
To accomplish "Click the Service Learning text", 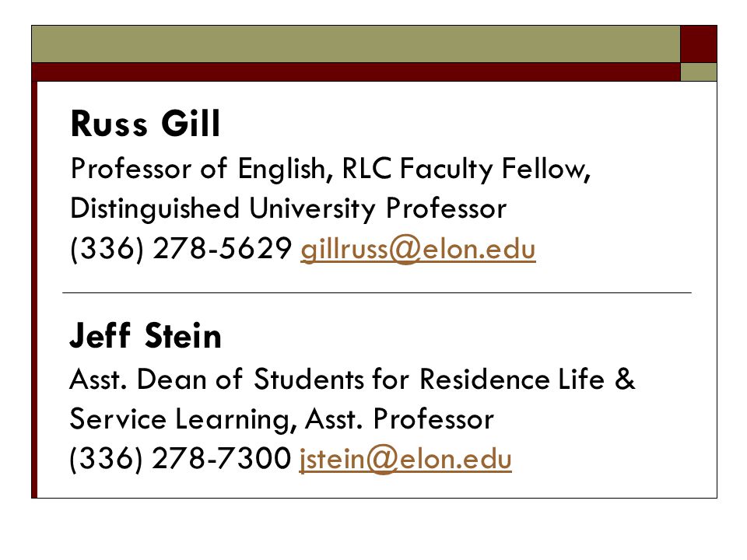I will (x=179, y=419).
